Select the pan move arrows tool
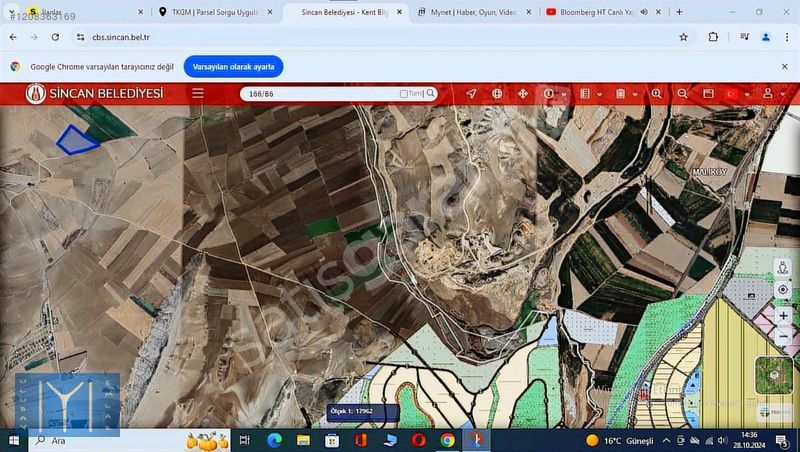The width and height of the screenshot is (800, 452). pos(522,93)
